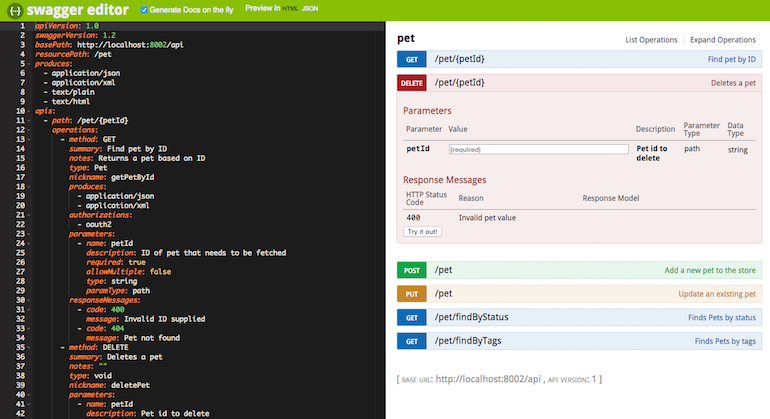The height and width of the screenshot is (419, 770).
Task: Click the resourcePath: /pet code line
Action: click(73, 54)
